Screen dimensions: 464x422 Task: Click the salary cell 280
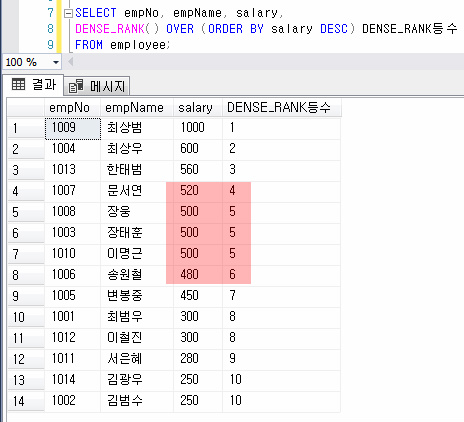(198, 359)
